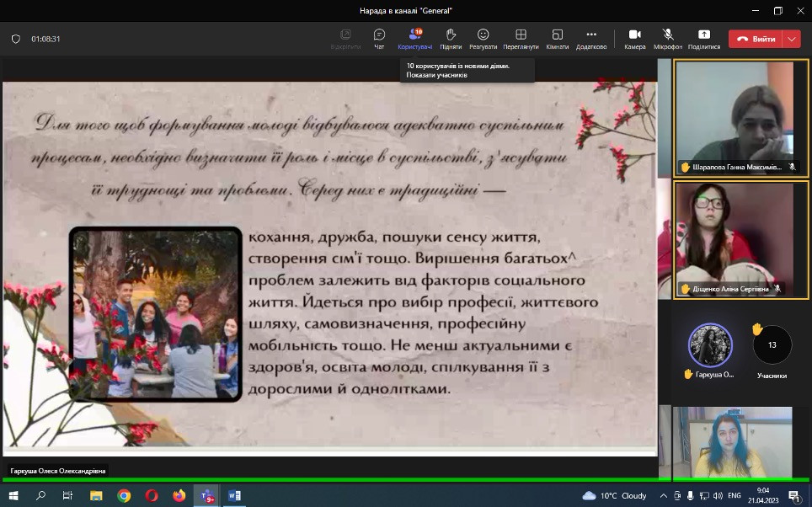
Task: Open the Chat (Чат) panel
Action: 379,38
